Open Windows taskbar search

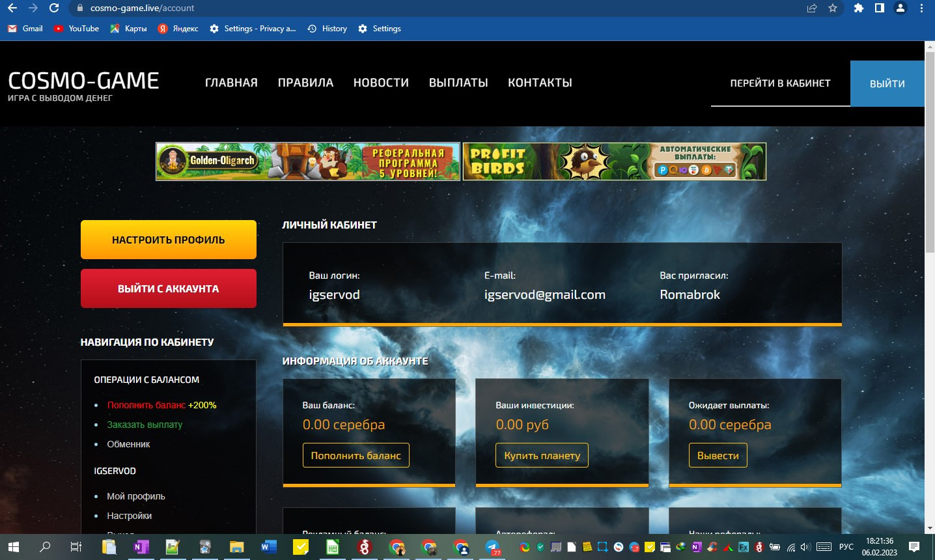tap(45, 547)
